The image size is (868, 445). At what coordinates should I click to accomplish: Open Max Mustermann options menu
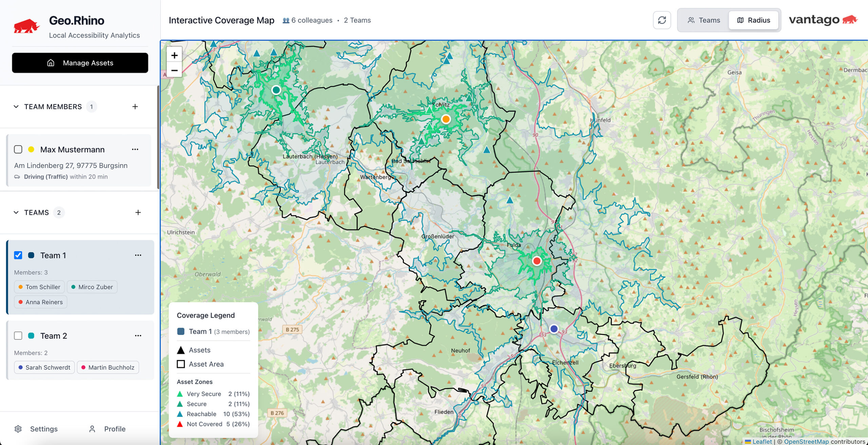click(135, 149)
